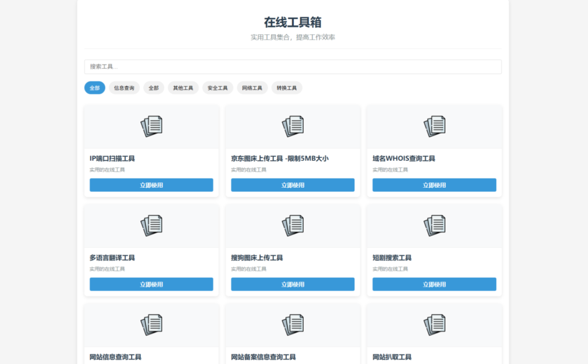Screen dimensions: 588x364
Task: Click the document icon on the 短剧搜索工具 card
Action: (434, 226)
